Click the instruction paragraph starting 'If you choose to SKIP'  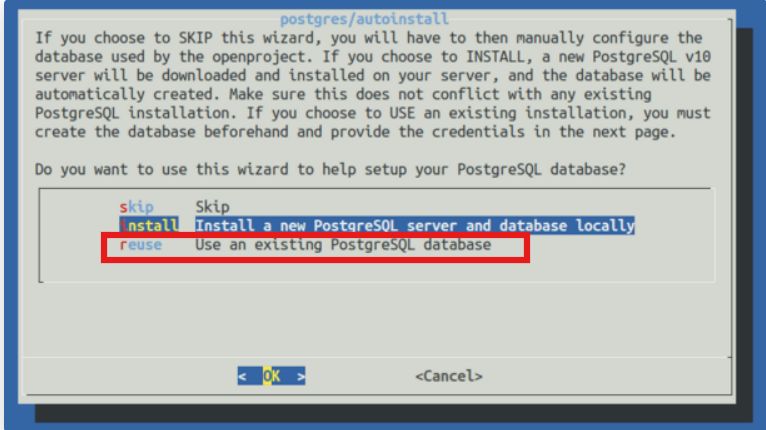tap(372, 85)
